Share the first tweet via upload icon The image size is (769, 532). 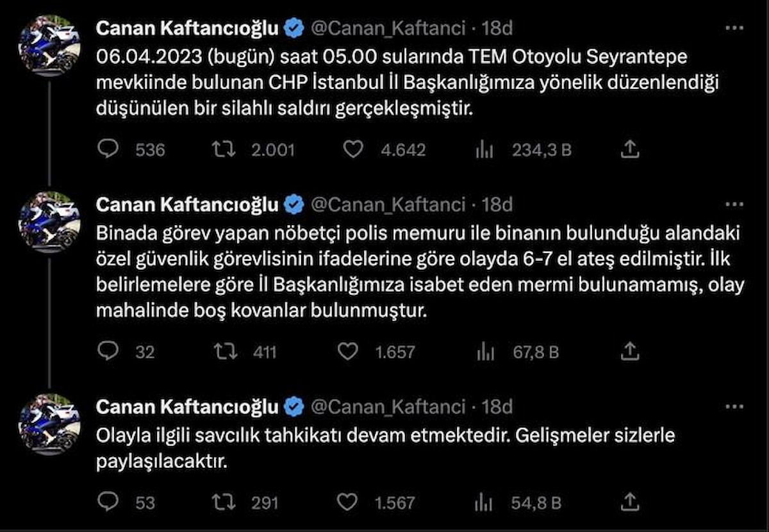click(x=631, y=149)
